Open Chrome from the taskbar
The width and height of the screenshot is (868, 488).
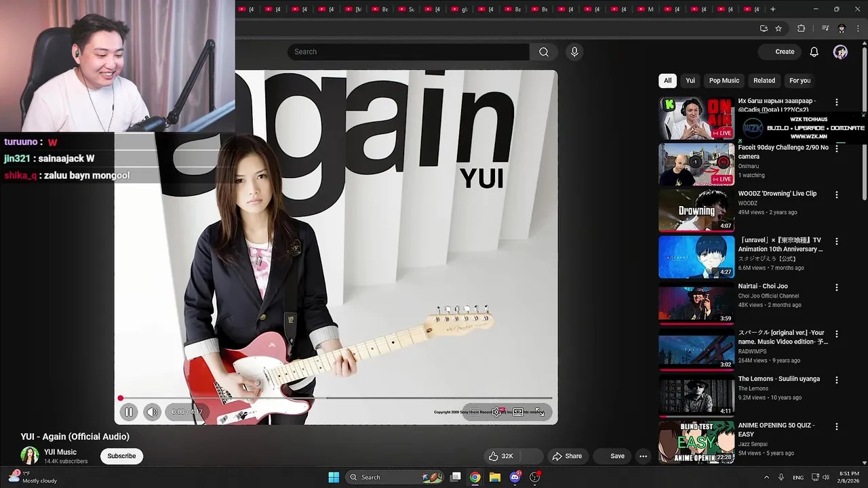[x=475, y=477]
